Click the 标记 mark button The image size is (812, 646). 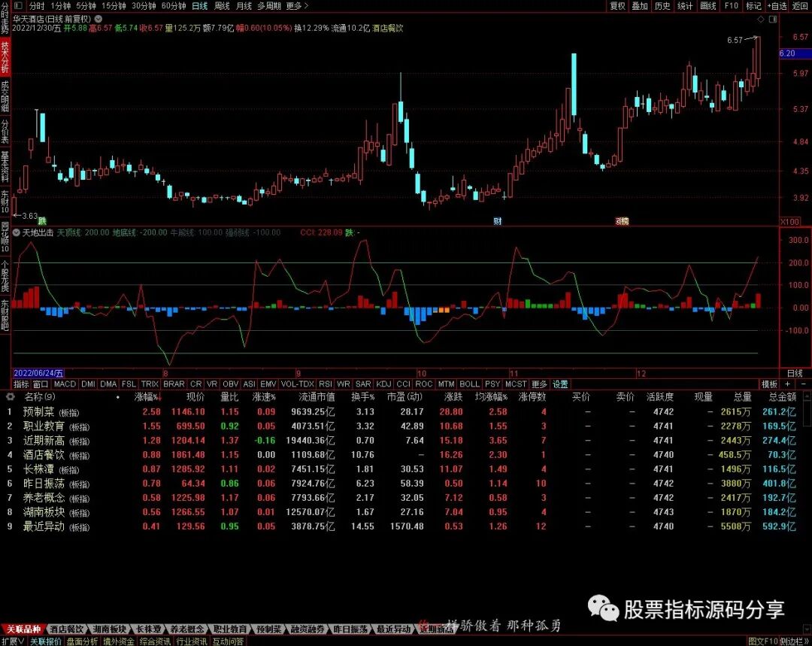pyautogui.click(x=753, y=6)
